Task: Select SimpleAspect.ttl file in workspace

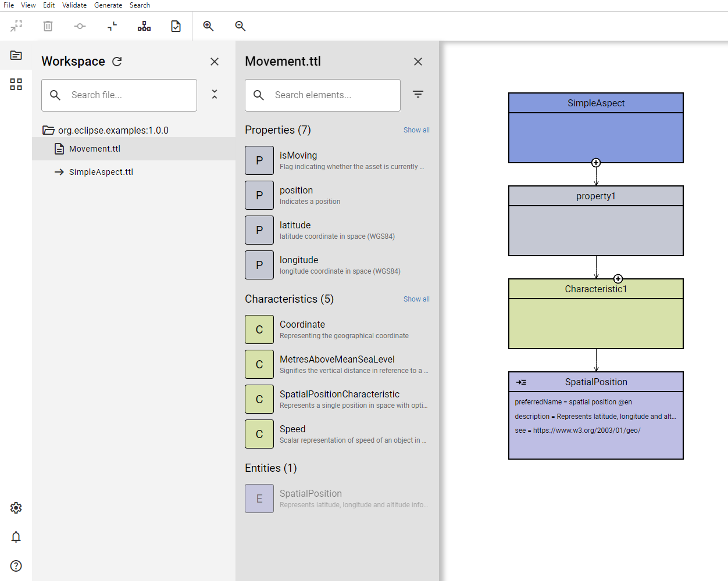Action: 101,172
